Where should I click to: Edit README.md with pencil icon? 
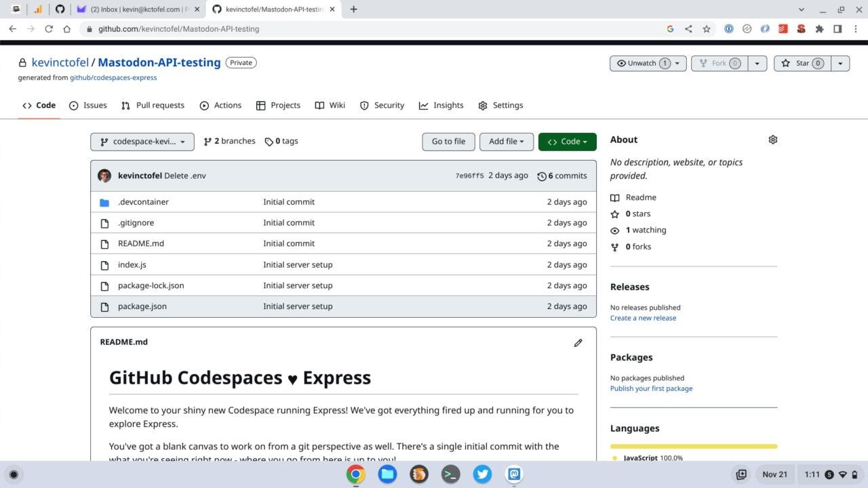[x=578, y=342]
